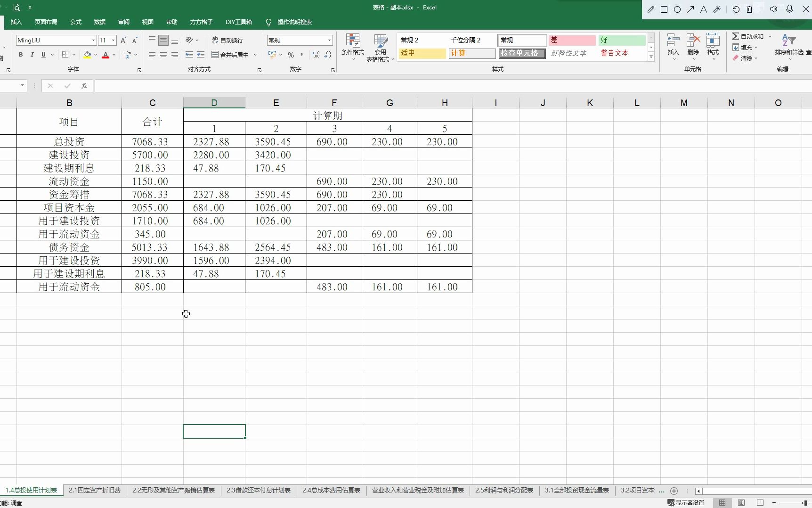Expand the 合并后居中 dropdown arrow
Image resolution: width=812 pixels, height=508 pixels.
coord(256,55)
